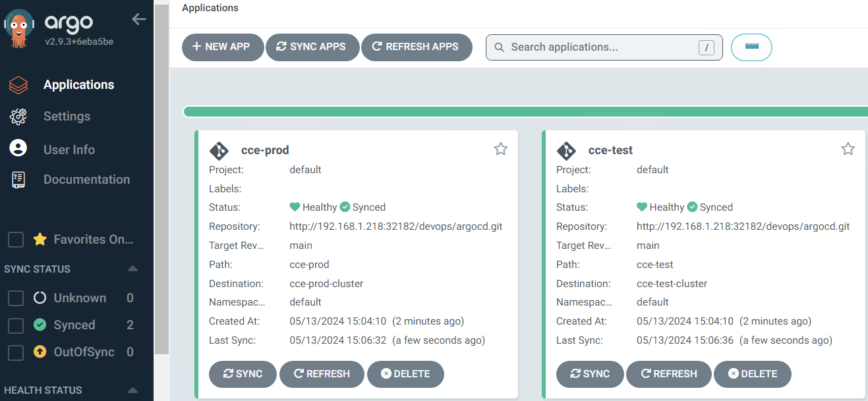Click the Unknown status circle icon
The width and height of the screenshot is (868, 401).
click(x=40, y=298)
